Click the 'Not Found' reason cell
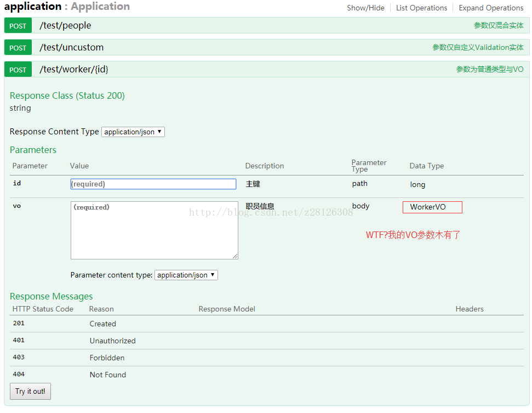Image resolution: width=532 pixels, height=413 pixels. (107, 375)
